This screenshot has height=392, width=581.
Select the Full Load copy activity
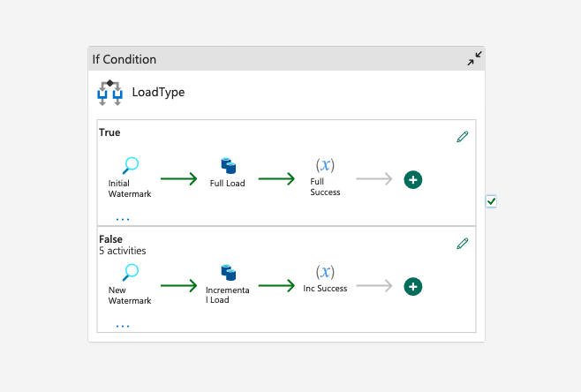pos(228,173)
